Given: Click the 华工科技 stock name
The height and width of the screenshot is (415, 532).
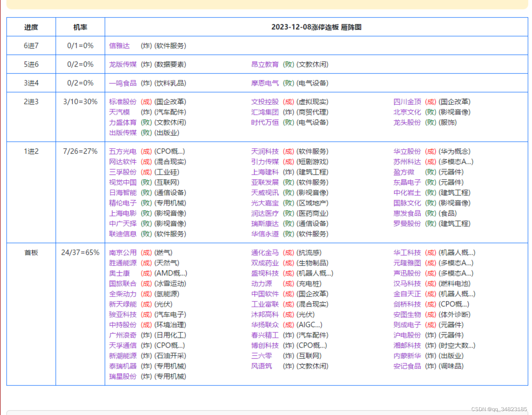Looking at the screenshot, I should pyautogui.click(x=407, y=253).
